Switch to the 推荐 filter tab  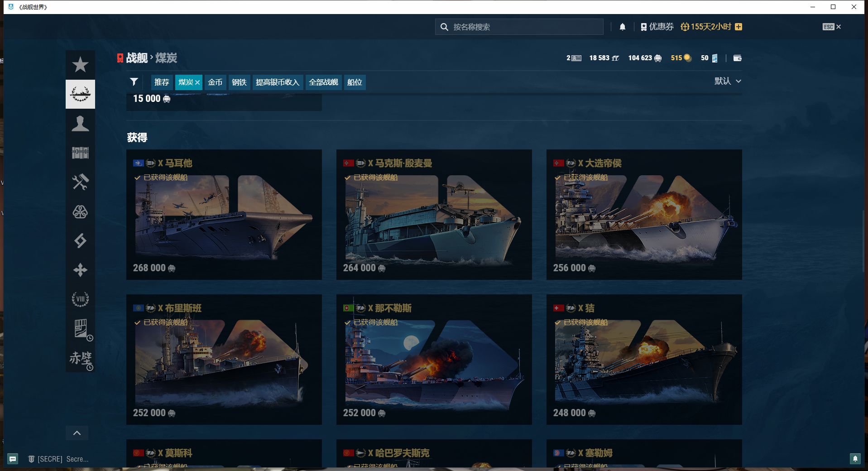tap(162, 82)
